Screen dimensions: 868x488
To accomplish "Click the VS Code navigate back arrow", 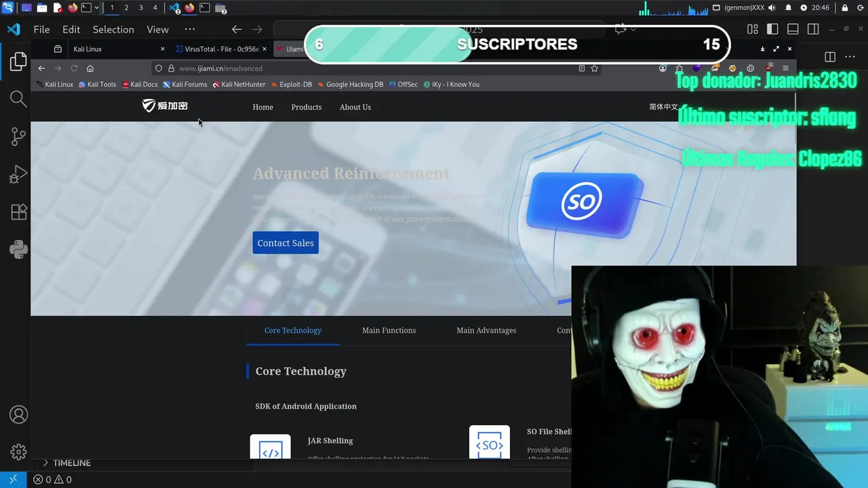I will point(237,29).
